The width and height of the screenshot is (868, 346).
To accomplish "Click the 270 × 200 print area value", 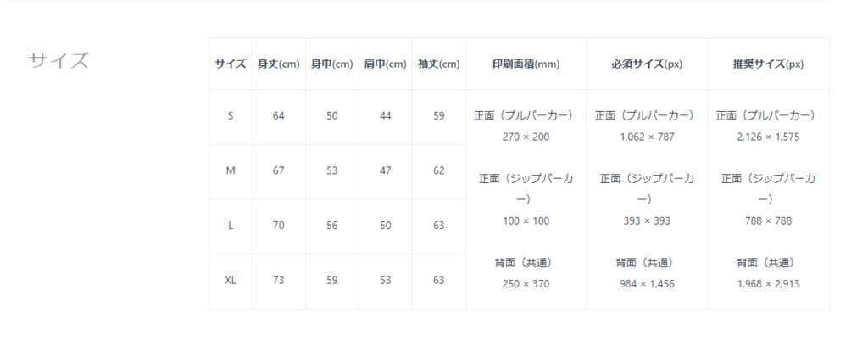I will tap(526, 137).
